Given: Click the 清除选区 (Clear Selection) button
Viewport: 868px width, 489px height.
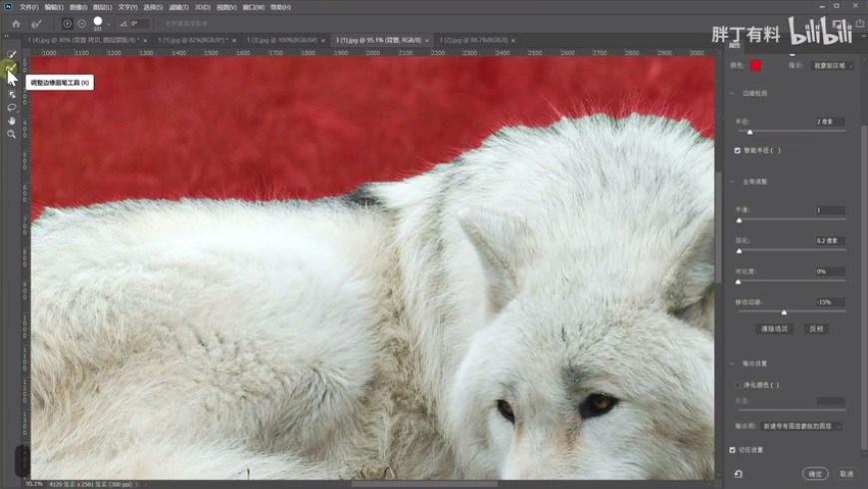Looking at the screenshot, I should 774,328.
